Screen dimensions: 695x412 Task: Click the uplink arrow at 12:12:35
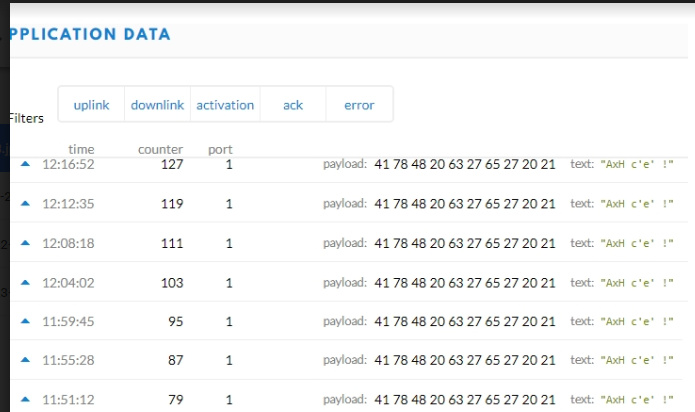click(x=26, y=203)
